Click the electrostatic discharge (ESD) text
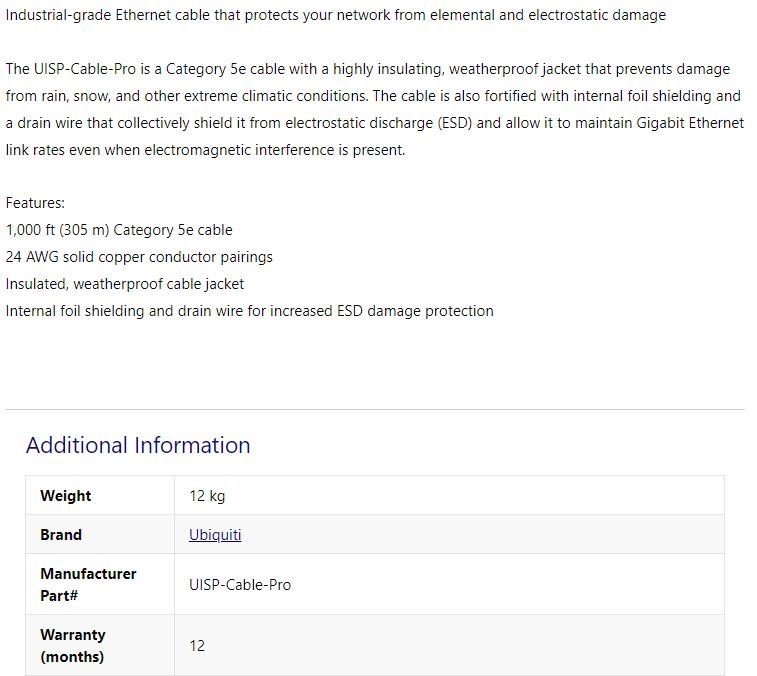Screen dimensions: 757x676 [x=374, y=123]
